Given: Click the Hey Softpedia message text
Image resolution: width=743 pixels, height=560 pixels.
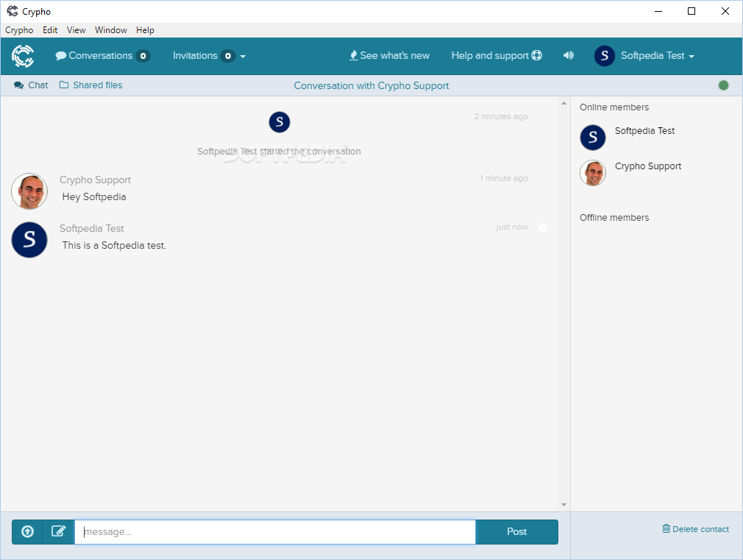Looking at the screenshot, I should pyautogui.click(x=94, y=196).
